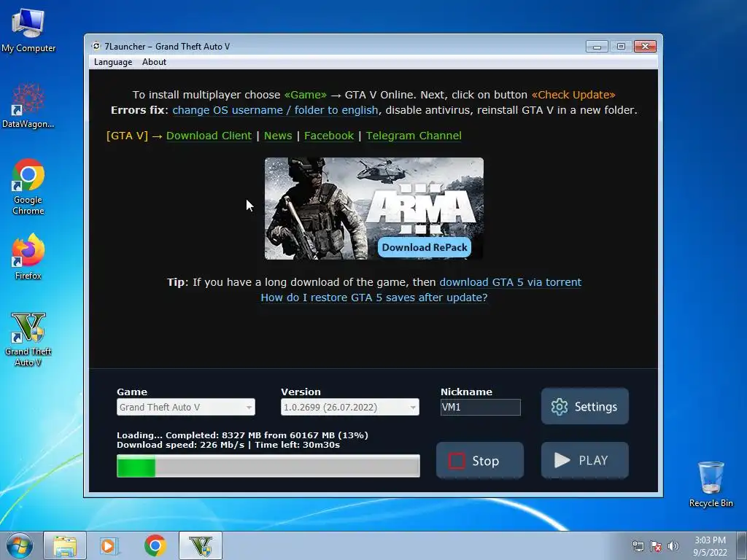Screen dimensions: 747x560
Task: Click the Loading completed status text
Action: (242, 435)
